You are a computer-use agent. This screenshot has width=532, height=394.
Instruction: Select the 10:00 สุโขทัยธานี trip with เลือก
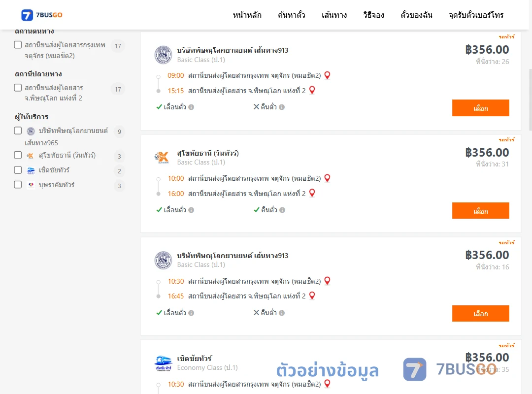(480, 211)
